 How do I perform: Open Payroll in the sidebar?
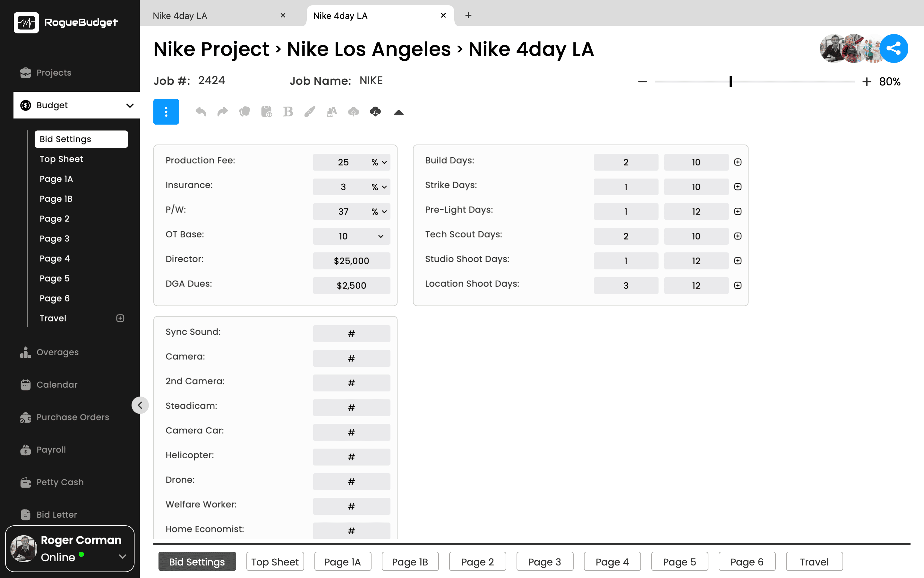pyautogui.click(x=43, y=450)
